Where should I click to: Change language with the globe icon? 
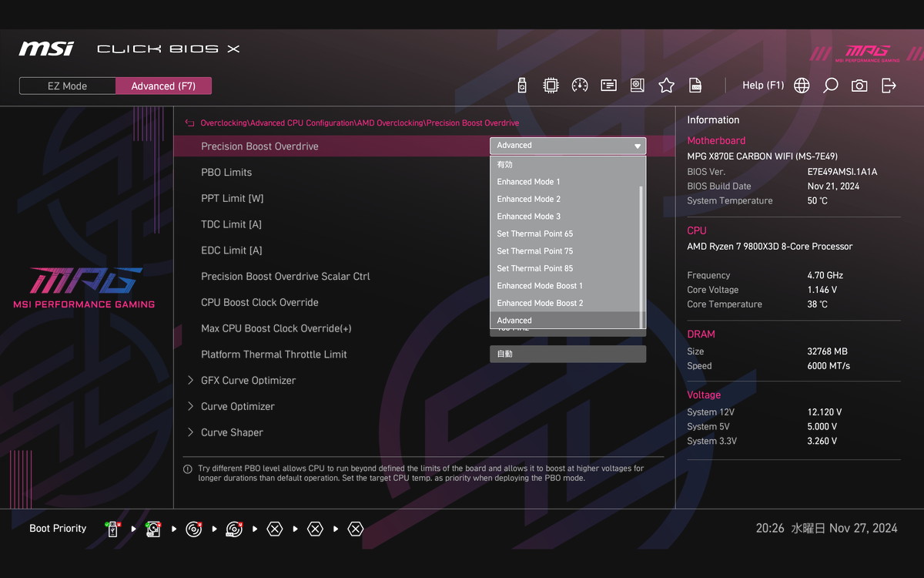click(x=802, y=86)
